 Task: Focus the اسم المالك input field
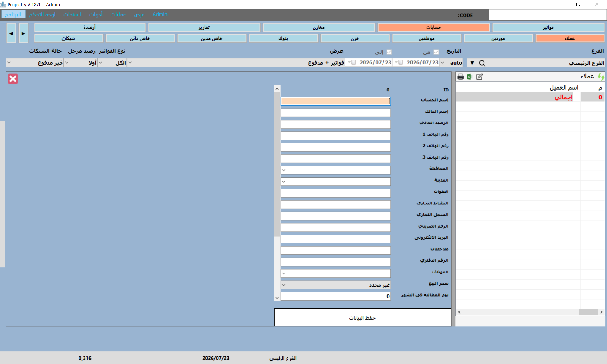click(x=336, y=113)
